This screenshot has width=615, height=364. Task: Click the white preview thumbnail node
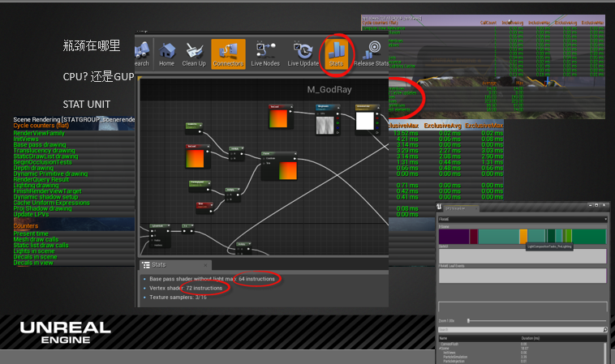(365, 121)
